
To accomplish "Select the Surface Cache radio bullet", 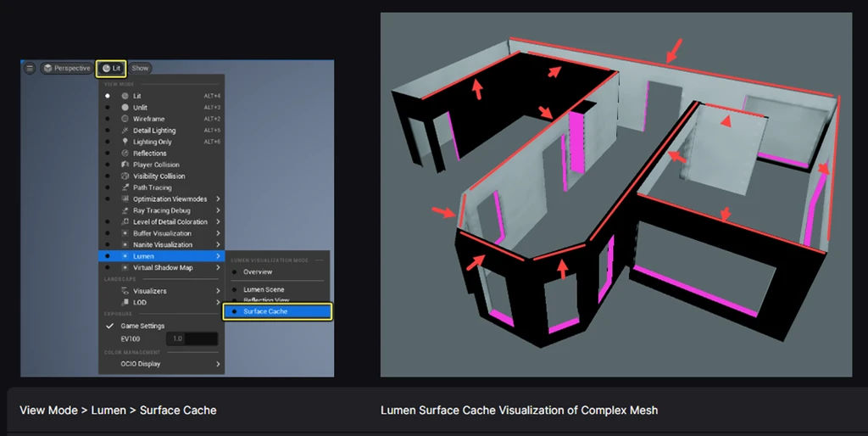I will click(x=235, y=311).
